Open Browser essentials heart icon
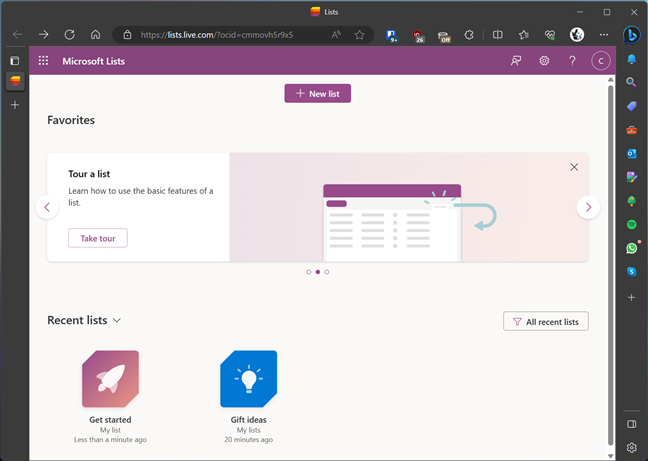This screenshot has height=461, width=648. point(550,35)
